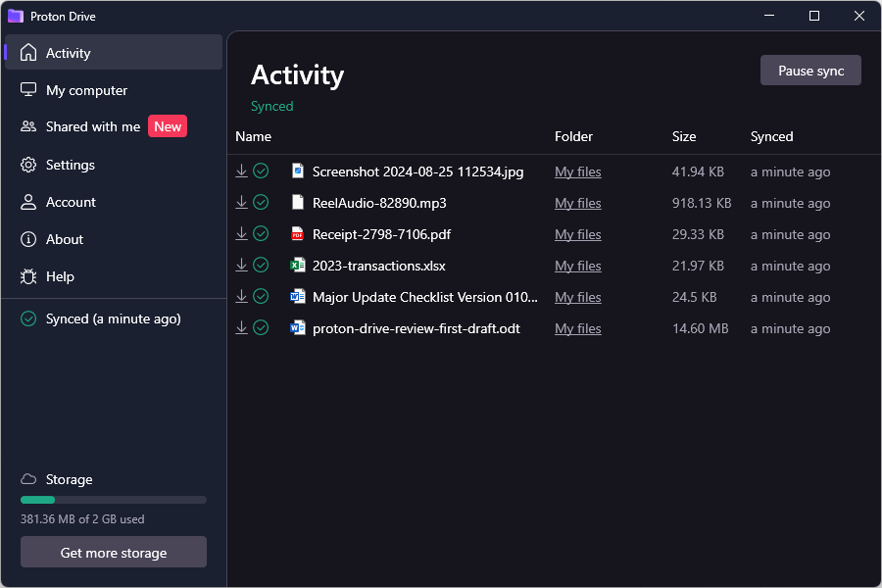Viewport: 882px width, 588px height.
Task: Click download arrow icon for 2023-transactions.xlsx
Action: [x=241, y=265]
